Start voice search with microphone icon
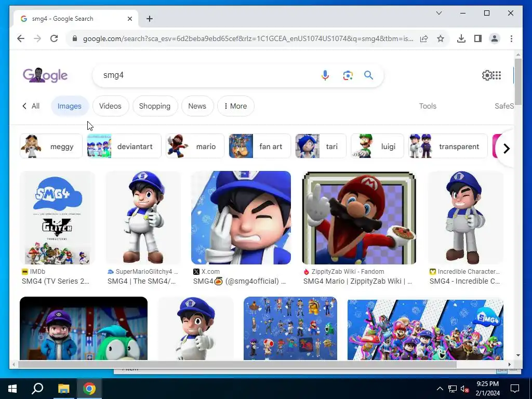The image size is (532, 399). coord(325,75)
